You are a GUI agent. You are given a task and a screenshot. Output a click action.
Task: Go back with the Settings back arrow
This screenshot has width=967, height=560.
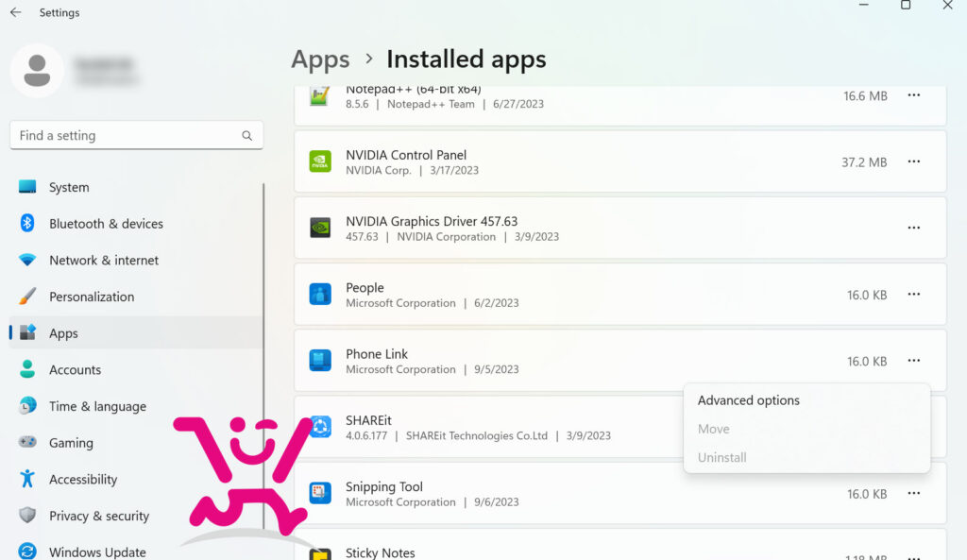(x=15, y=12)
